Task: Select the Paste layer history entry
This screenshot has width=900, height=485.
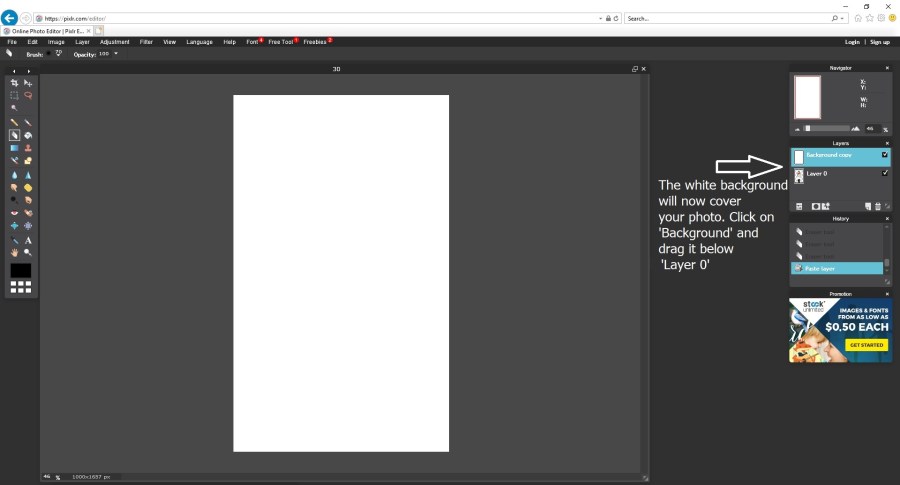Action: pyautogui.click(x=836, y=268)
